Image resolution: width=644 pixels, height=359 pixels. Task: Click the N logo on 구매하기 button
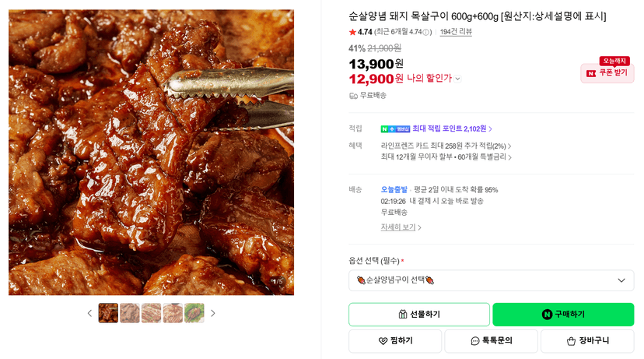click(x=547, y=315)
